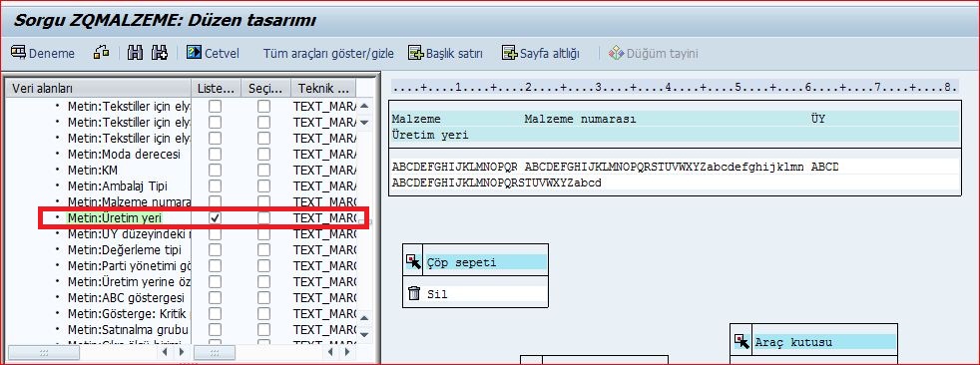Click the Veri alanları column header
This screenshot has height=365, width=980.
98,88
